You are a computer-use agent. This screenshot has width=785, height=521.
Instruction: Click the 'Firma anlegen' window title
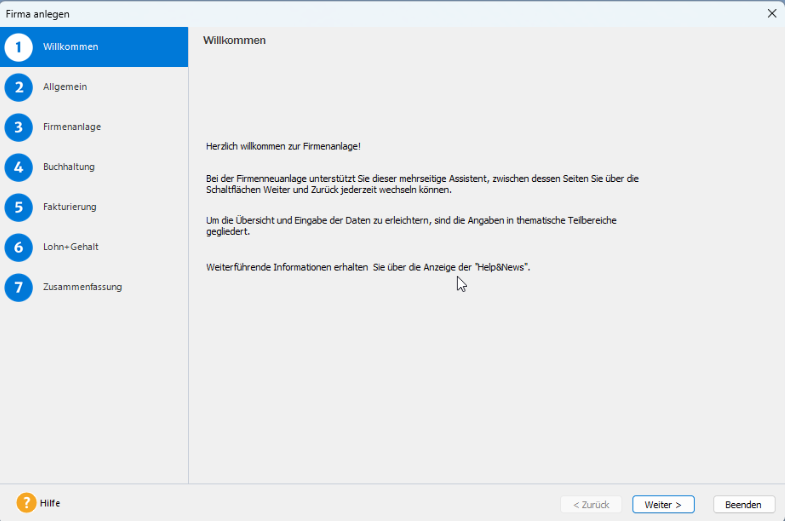click(x=38, y=14)
